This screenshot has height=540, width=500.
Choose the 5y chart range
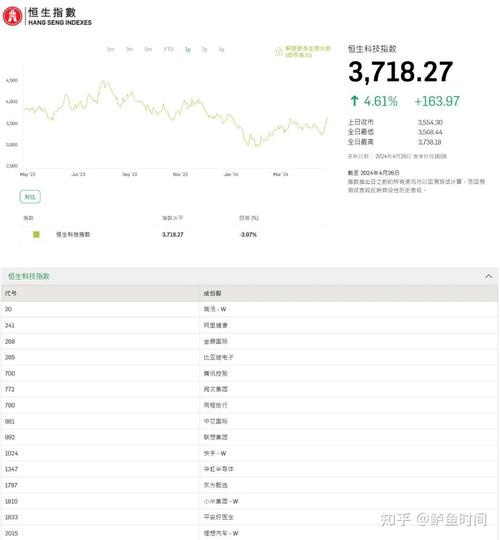[x=221, y=49]
